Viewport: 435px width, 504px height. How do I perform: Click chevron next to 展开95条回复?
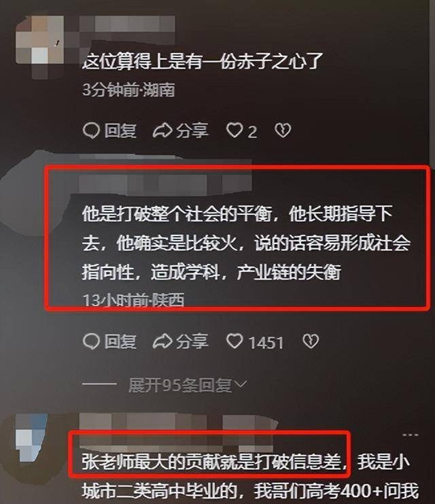coord(241,384)
